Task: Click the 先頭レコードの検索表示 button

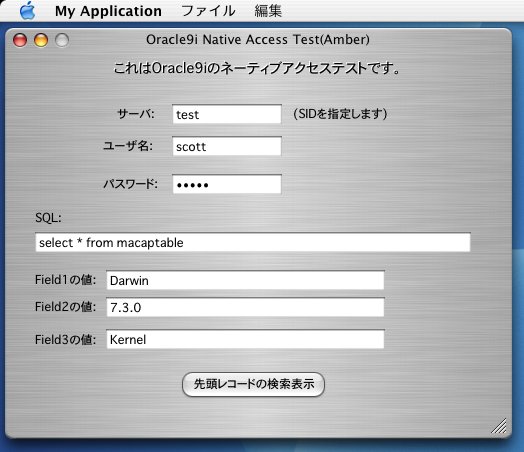Action: pyautogui.click(x=253, y=385)
